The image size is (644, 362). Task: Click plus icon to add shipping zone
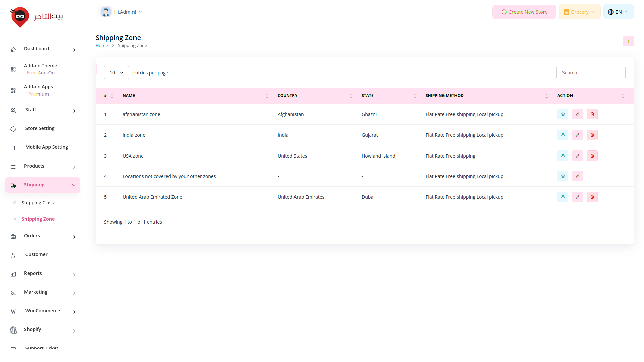click(x=628, y=41)
